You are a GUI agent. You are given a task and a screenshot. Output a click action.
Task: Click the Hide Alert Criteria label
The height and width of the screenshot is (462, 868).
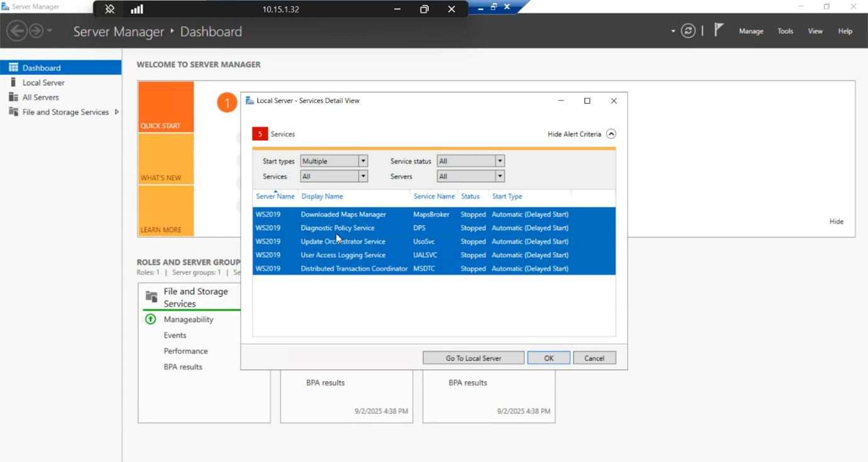point(574,134)
